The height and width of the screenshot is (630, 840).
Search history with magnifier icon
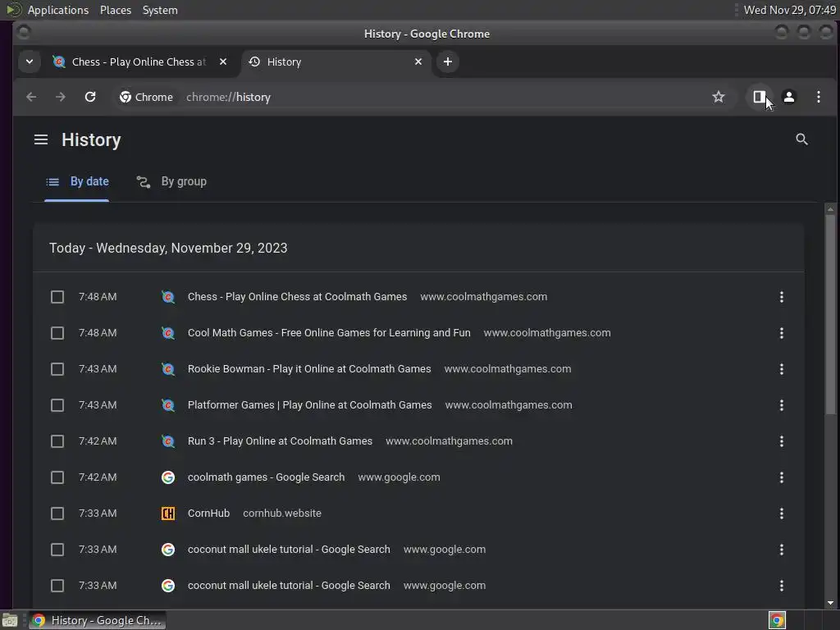[801, 139]
